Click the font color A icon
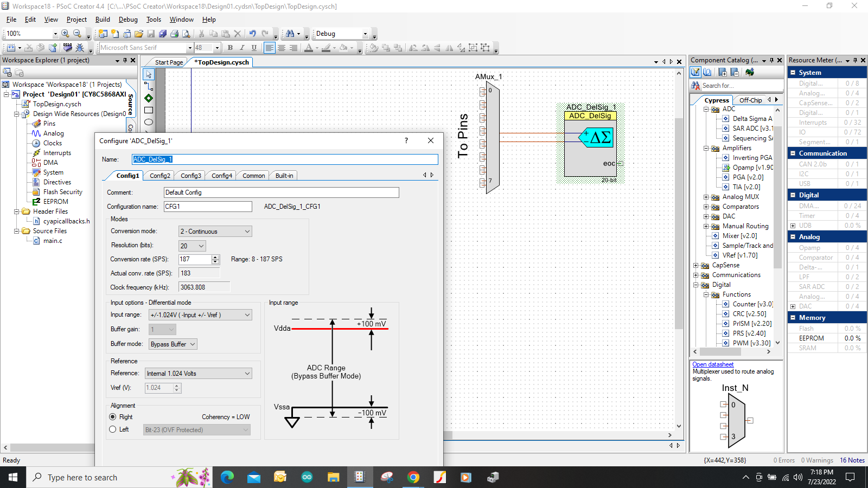 coord(309,48)
